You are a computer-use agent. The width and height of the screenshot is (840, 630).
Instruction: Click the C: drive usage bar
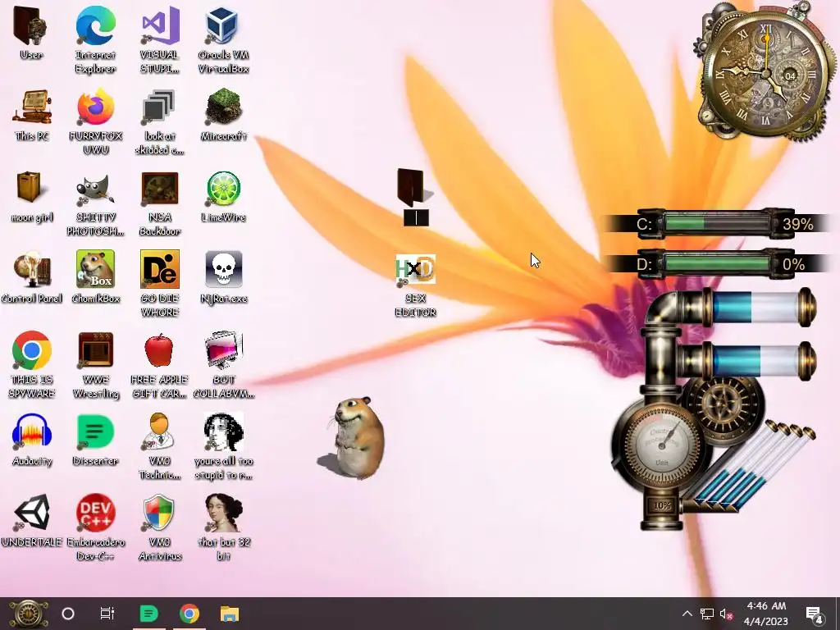pos(718,223)
